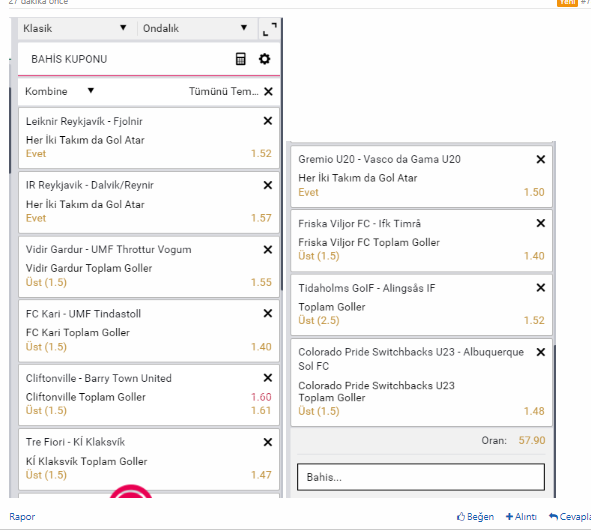Click the Cevapla reply link
Screen dimensions: 591x530
tap(570, 516)
